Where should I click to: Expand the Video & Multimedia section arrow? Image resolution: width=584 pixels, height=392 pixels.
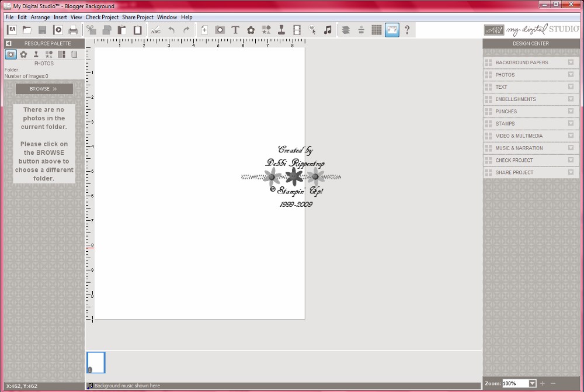pyautogui.click(x=571, y=136)
